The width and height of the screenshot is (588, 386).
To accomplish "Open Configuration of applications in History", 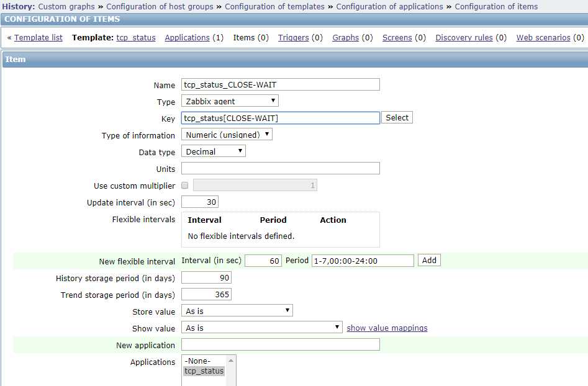I will point(390,6).
